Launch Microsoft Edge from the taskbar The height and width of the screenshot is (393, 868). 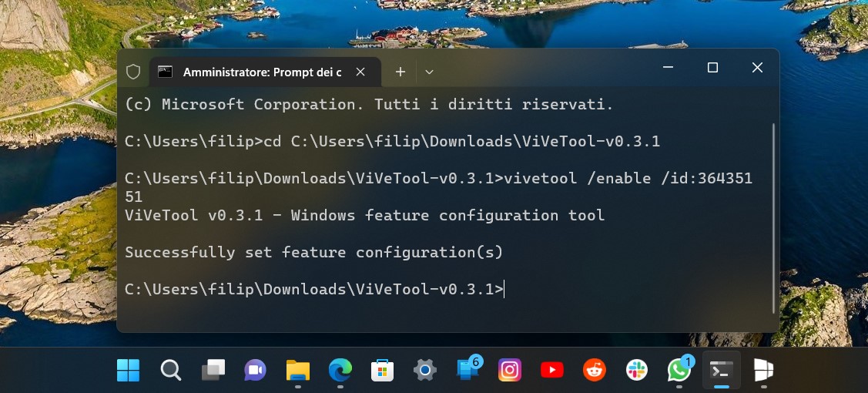click(340, 370)
